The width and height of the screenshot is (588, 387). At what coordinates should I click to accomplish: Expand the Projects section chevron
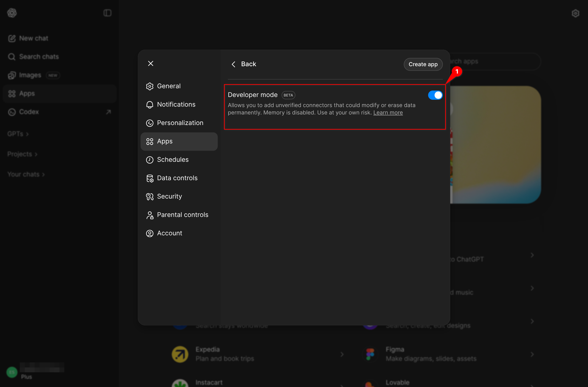[x=36, y=154]
